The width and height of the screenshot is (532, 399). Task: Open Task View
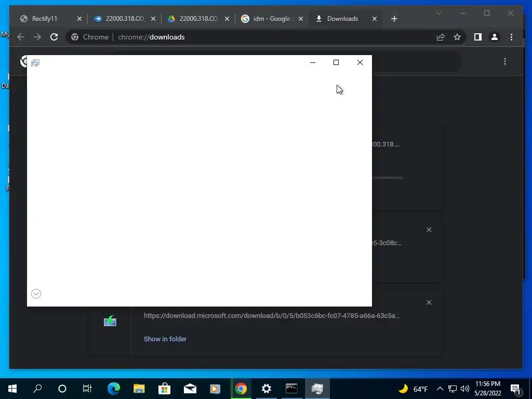coord(87,389)
